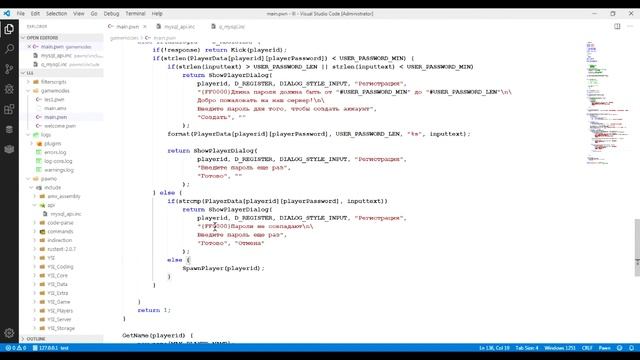Switch to the main.pwn editor tab
Viewport: 640px width, 360px height.
pos(127,27)
